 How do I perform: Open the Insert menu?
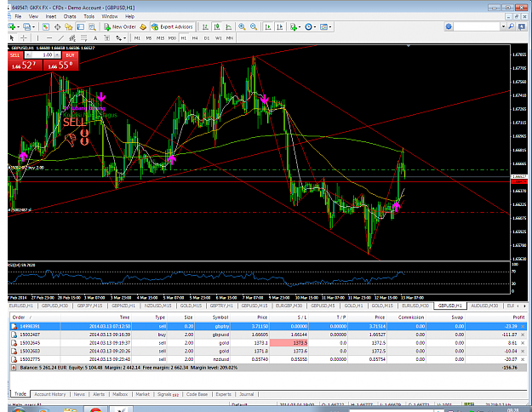point(51,16)
